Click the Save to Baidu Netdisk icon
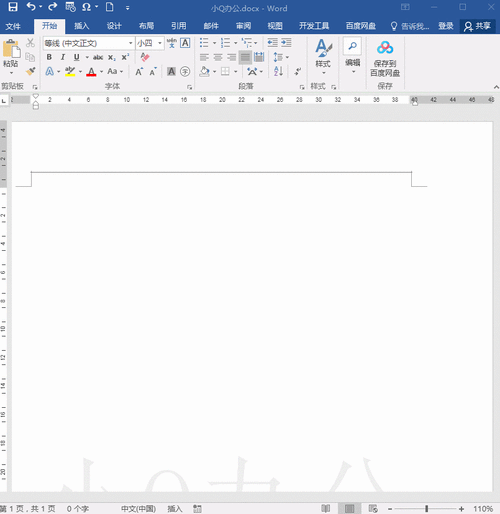Image resolution: width=500 pixels, height=514 pixels. pyautogui.click(x=385, y=58)
